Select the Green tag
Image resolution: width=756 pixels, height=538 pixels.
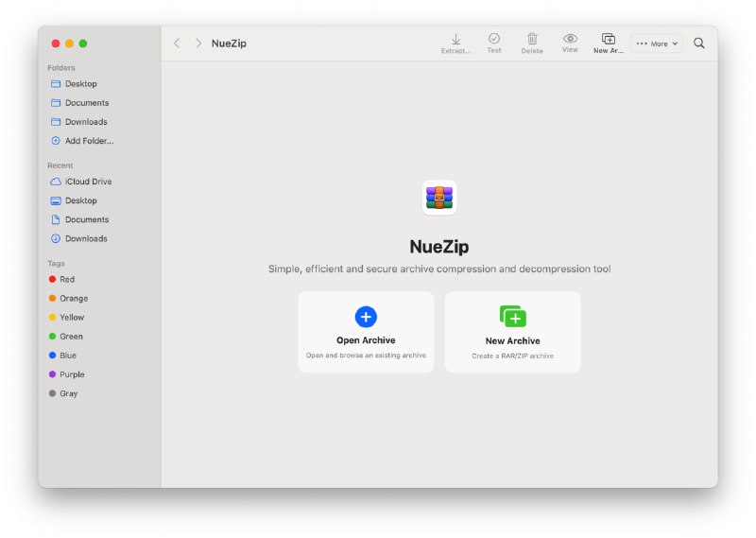click(x=71, y=337)
